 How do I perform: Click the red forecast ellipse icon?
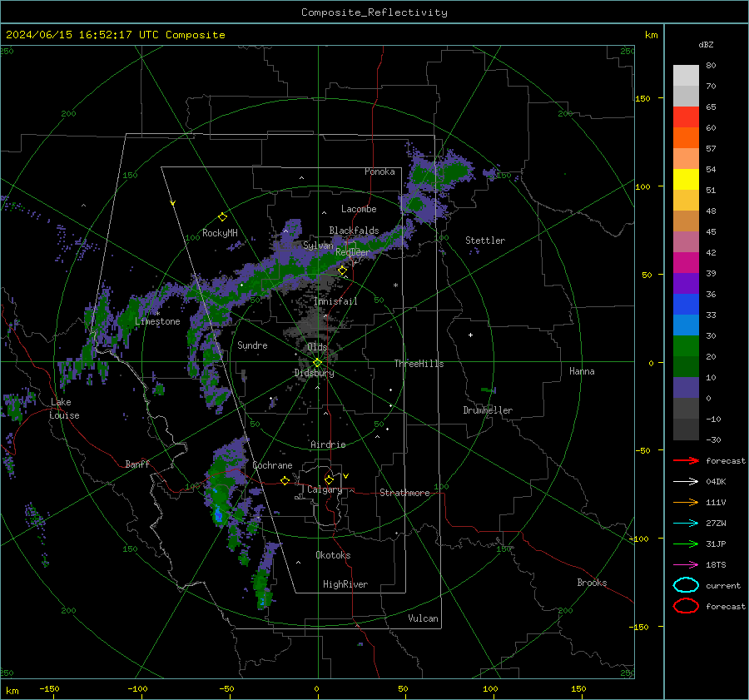point(686,606)
